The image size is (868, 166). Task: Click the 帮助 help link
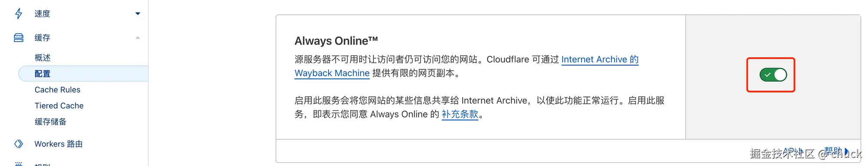coord(833,151)
